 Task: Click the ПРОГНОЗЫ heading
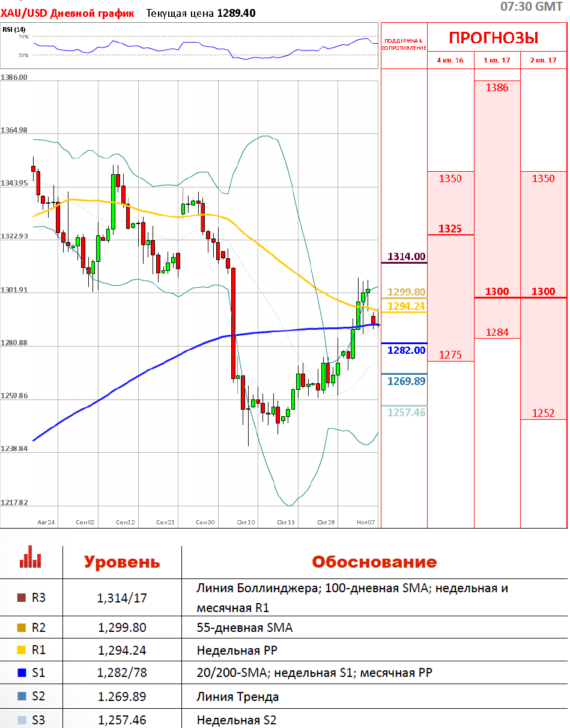[x=494, y=38]
